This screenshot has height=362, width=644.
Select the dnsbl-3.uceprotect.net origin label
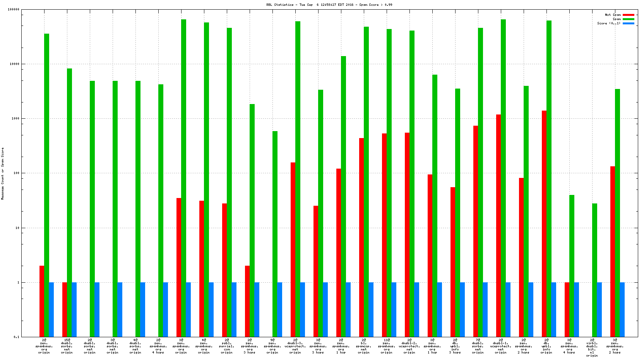pos(295,346)
